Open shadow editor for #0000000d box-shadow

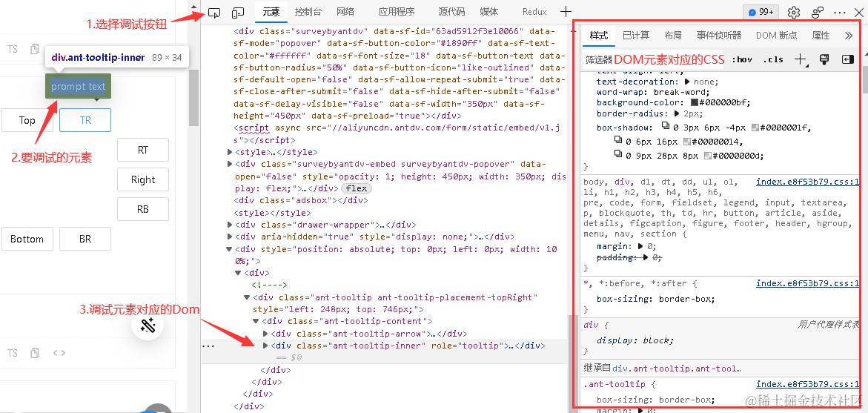(618, 155)
